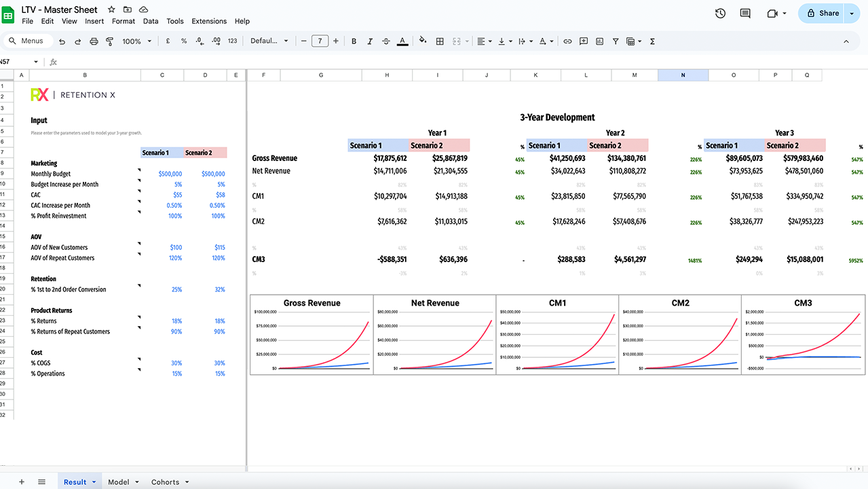Open the Data menu
868x489 pixels.
point(150,21)
